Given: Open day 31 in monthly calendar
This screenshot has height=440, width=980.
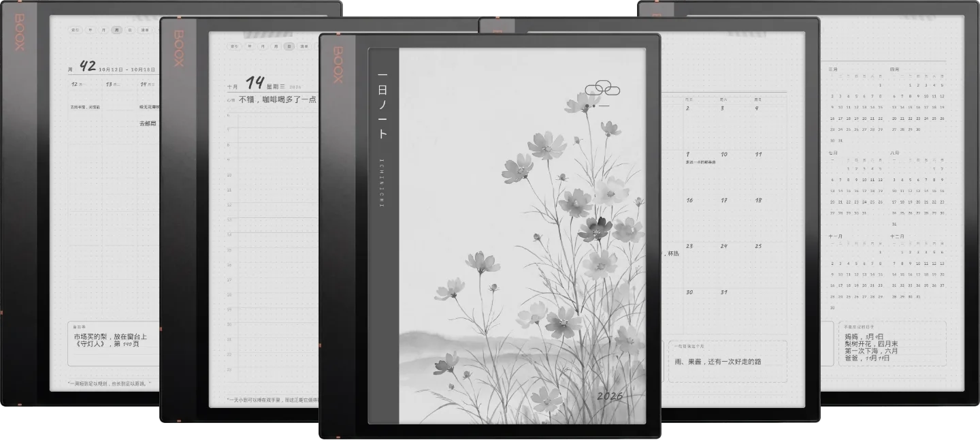Looking at the screenshot, I should tap(724, 292).
